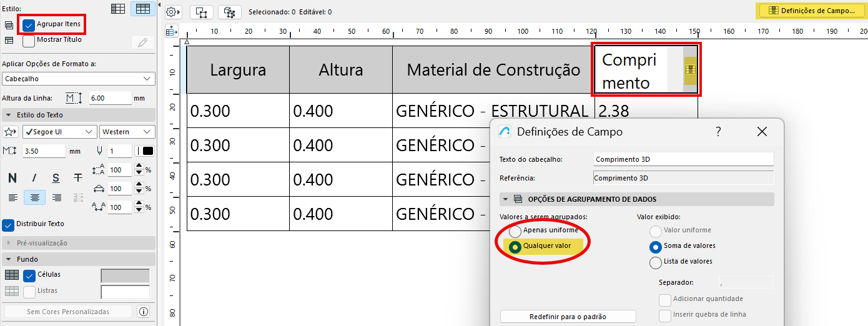Click the line spacing percent stepper
The height and width of the screenshot is (326, 868).
pos(138,170)
